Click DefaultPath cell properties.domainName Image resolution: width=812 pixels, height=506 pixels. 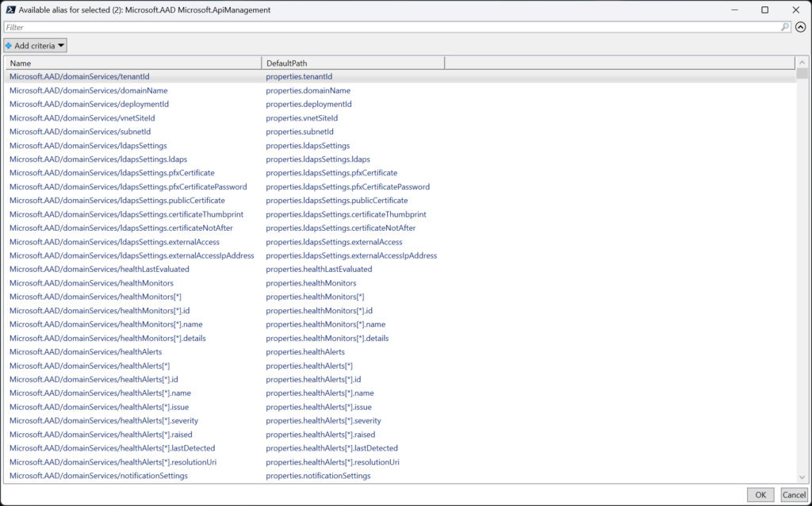tap(308, 90)
